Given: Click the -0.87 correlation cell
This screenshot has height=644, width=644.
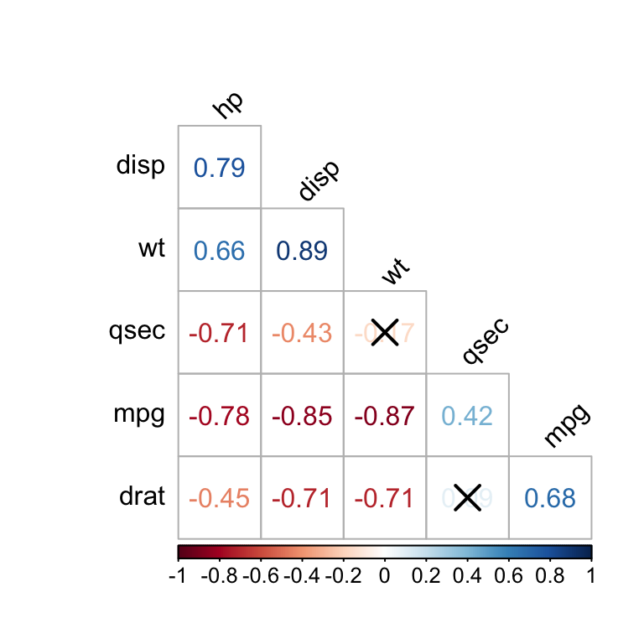Looking at the screenshot, I should click(385, 415).
